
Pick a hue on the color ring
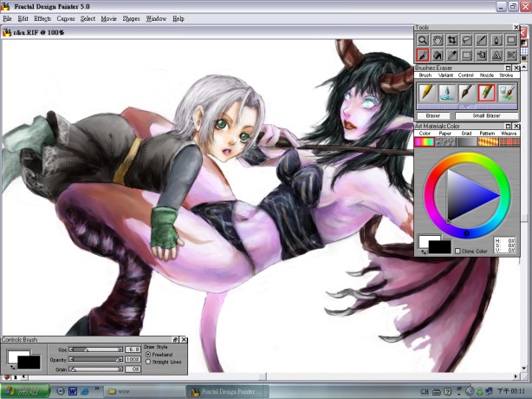467,233
